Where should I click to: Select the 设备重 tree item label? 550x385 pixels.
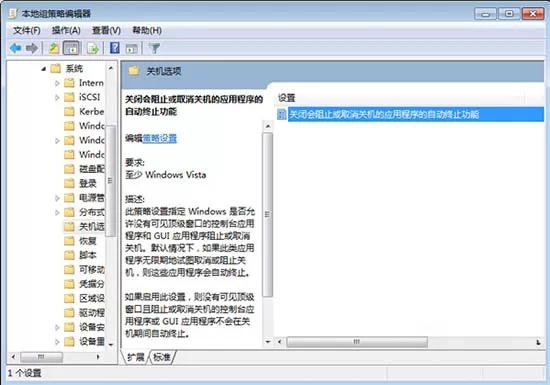[x=92, y=342]
